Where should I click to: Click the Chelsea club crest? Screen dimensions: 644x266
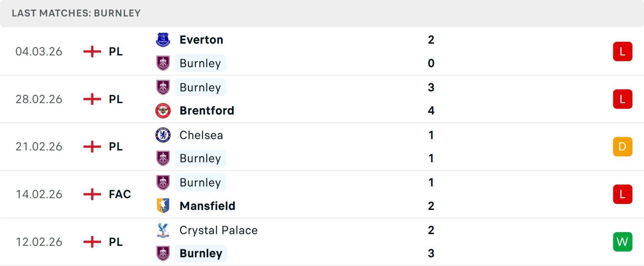(163, 135)
